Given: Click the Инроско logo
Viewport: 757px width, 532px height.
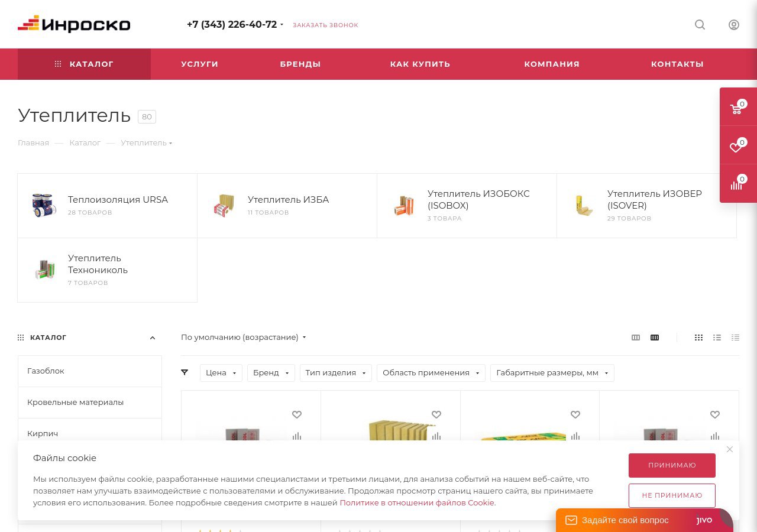Looking at the screenshot, I should [x=74, y=24].
